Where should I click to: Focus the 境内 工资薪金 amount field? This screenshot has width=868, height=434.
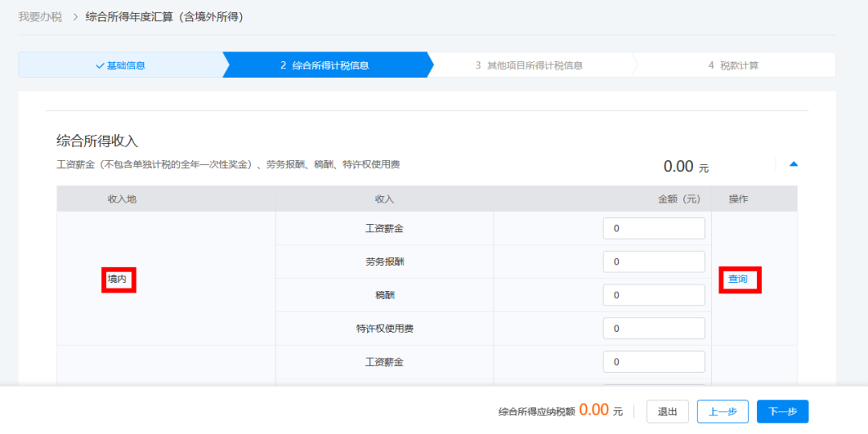(653, 228)
